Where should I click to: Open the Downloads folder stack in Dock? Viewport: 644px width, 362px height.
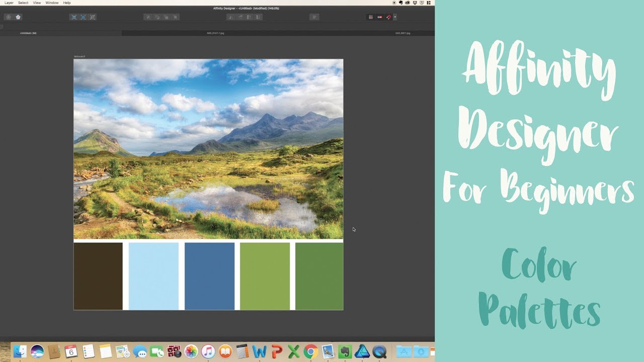(421, 351)
